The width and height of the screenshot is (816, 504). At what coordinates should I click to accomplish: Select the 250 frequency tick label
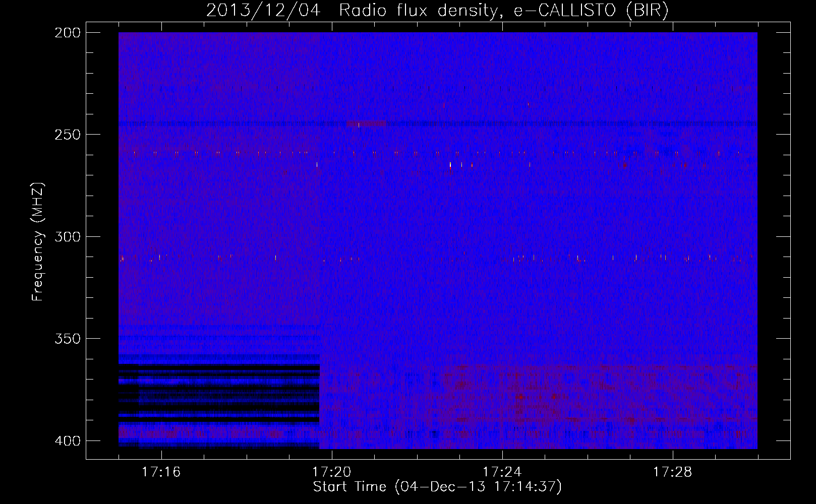(x=67, y=135)
